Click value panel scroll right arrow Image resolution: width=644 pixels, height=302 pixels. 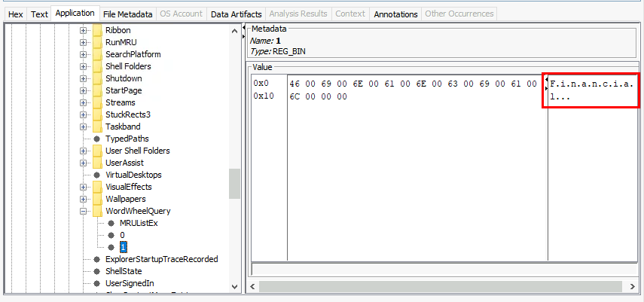633,286
